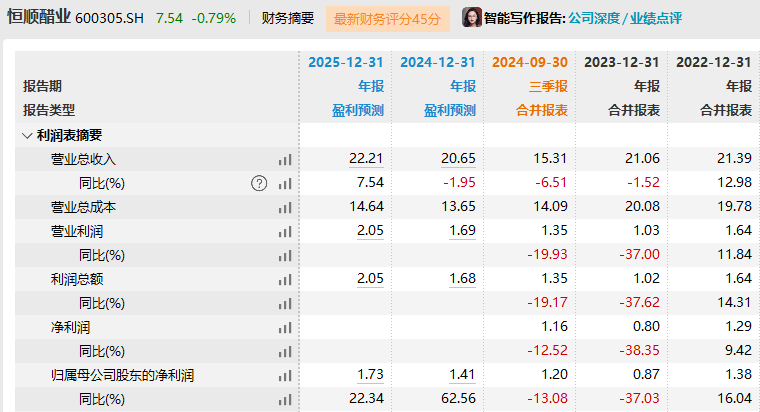Select the 利润总额 row label
Image resolution: width=760 pixels, height=412 pixels.
pos(77,280)
